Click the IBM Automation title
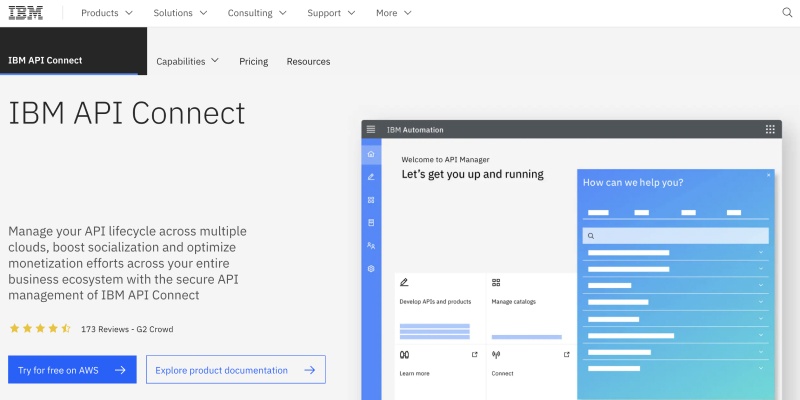Viewport: 800px width, 400px height. [x=415, y=130]
